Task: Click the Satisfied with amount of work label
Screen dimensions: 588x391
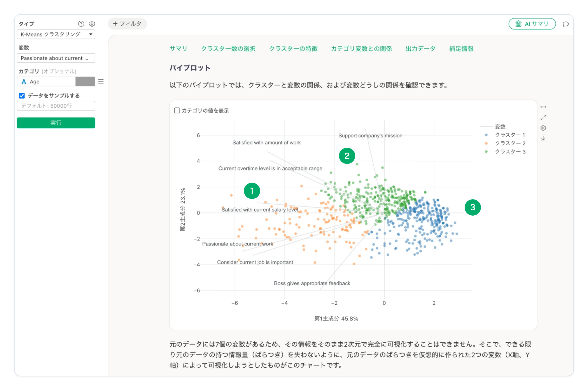Action: 267,143
